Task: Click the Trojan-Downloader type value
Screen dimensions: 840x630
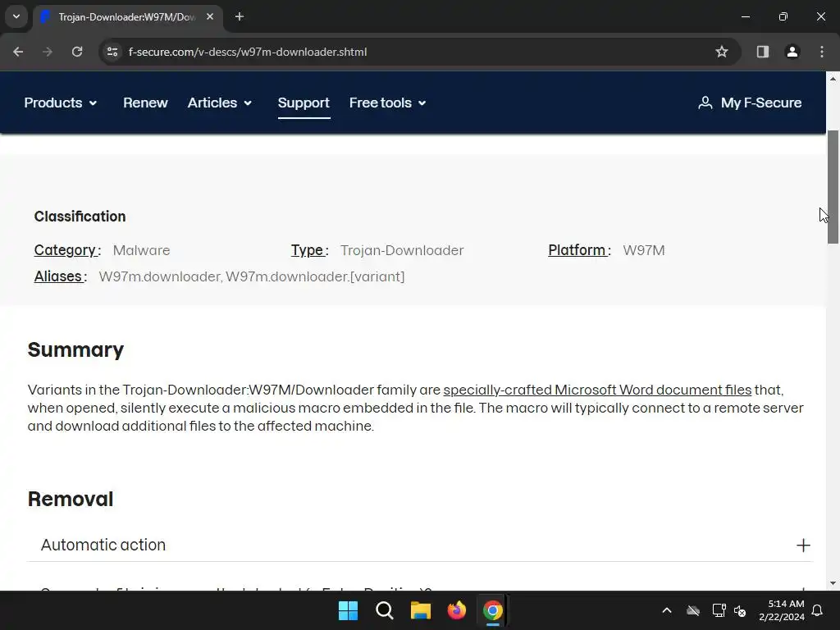Action: tap(402, 250)
